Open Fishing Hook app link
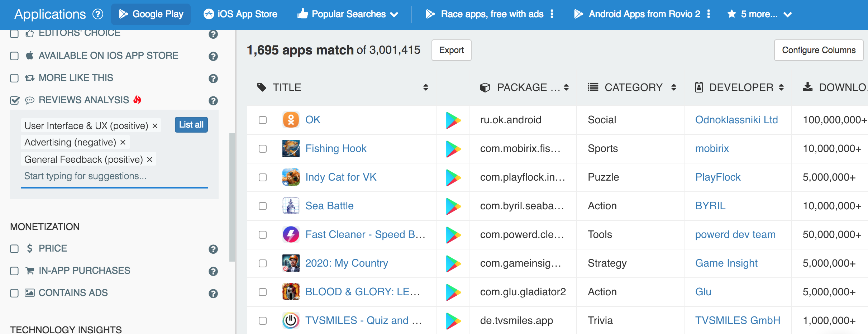 coord(336,148)
